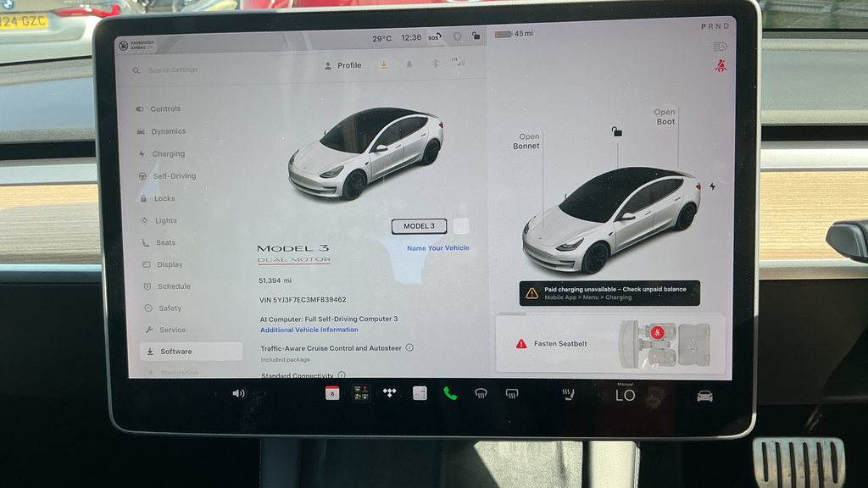Click Name Your Vehicle link
Screen dimensions: 868x488
pos(438,248)
